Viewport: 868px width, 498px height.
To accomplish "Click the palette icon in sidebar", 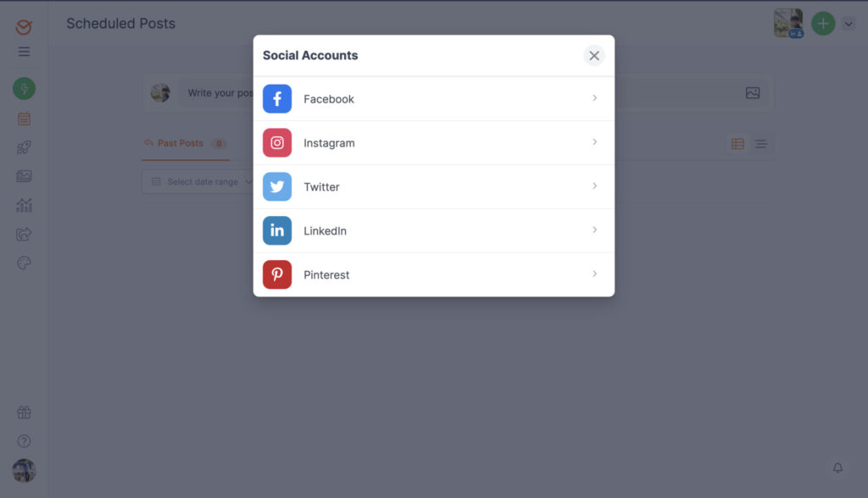I will pos(24,263).
